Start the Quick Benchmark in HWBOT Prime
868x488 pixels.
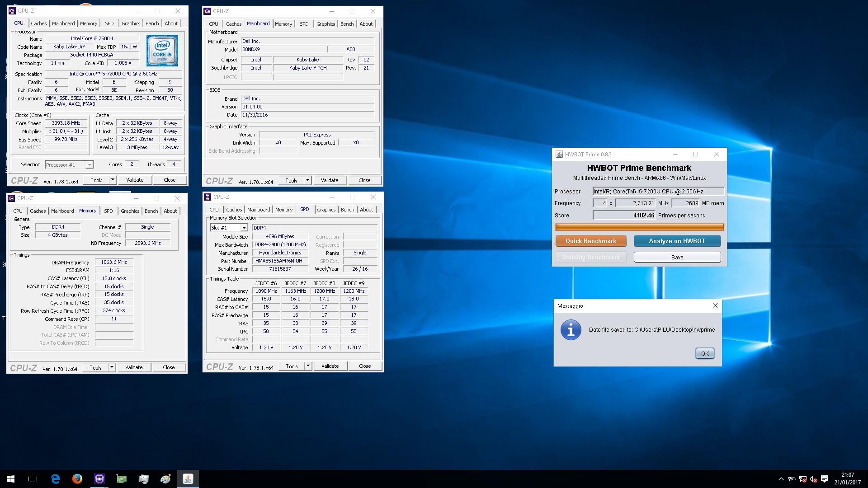pos(591,241)
